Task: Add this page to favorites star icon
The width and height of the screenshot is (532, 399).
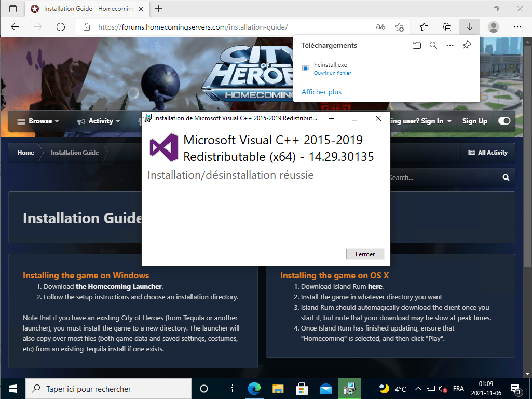Action: [399, 27]
